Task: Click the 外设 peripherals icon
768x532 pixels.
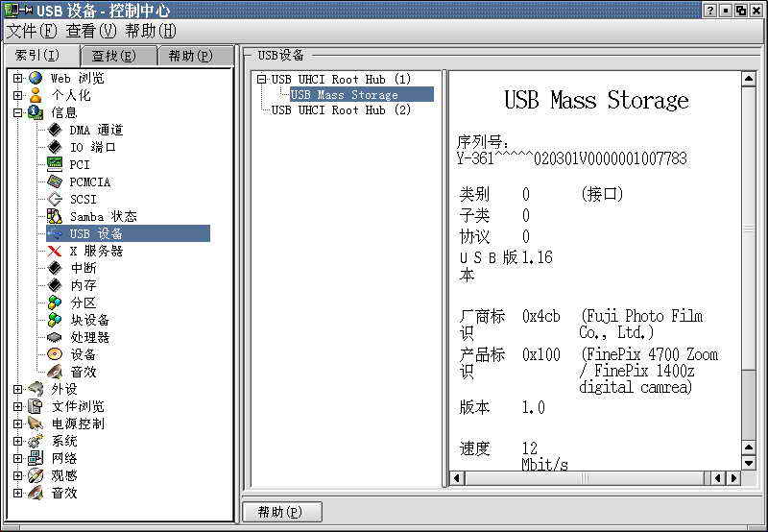Action: [x=36, y=389]
